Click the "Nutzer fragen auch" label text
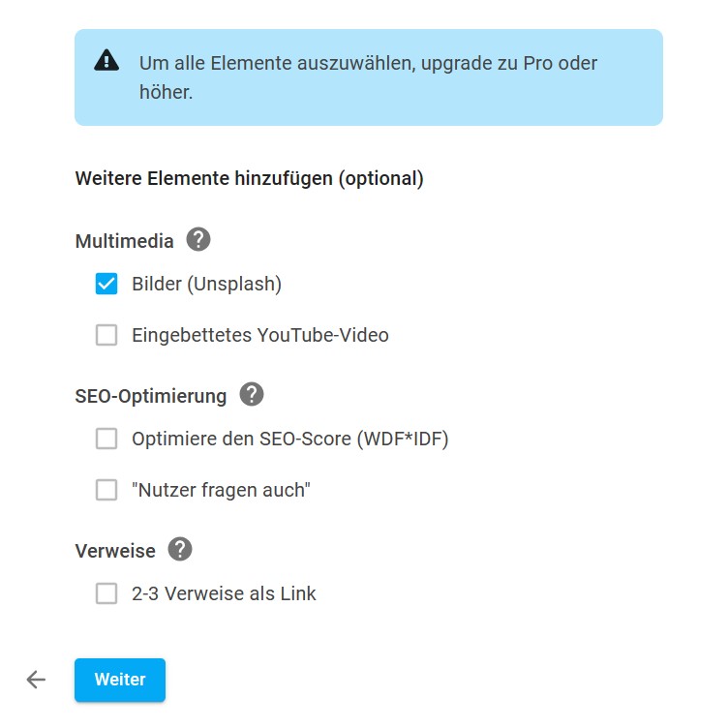Viewport: 728px width, 728px height. (x=220, y=490)
